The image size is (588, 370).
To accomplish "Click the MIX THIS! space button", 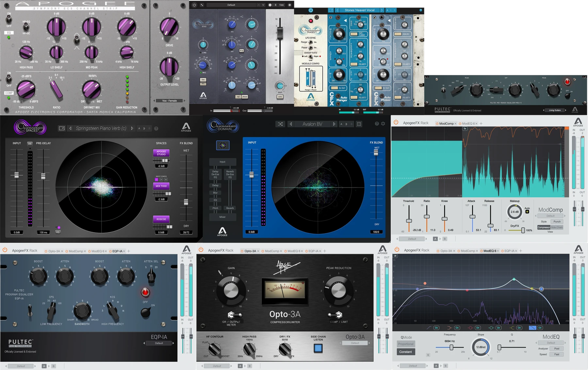I will tap(161, 186).
